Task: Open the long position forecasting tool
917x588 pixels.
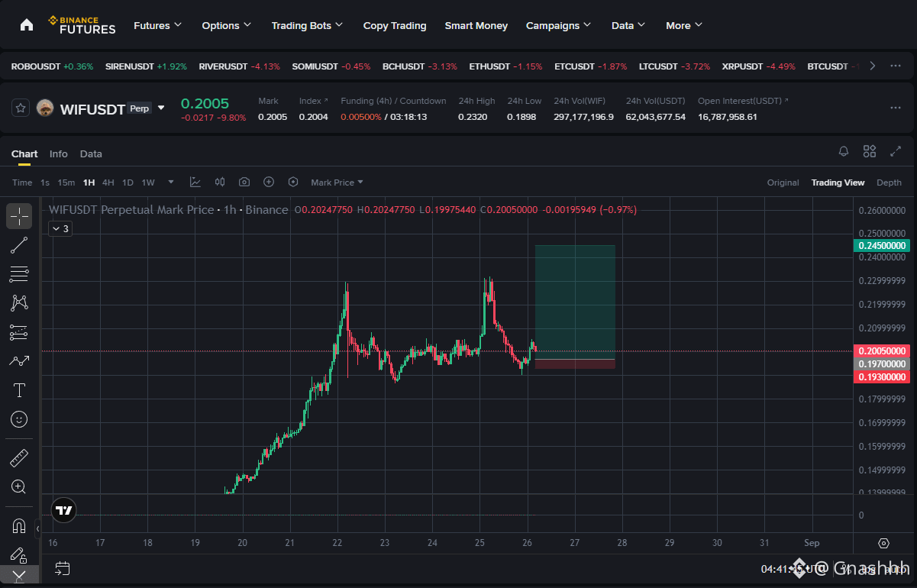Action: (x=19, y=332)
